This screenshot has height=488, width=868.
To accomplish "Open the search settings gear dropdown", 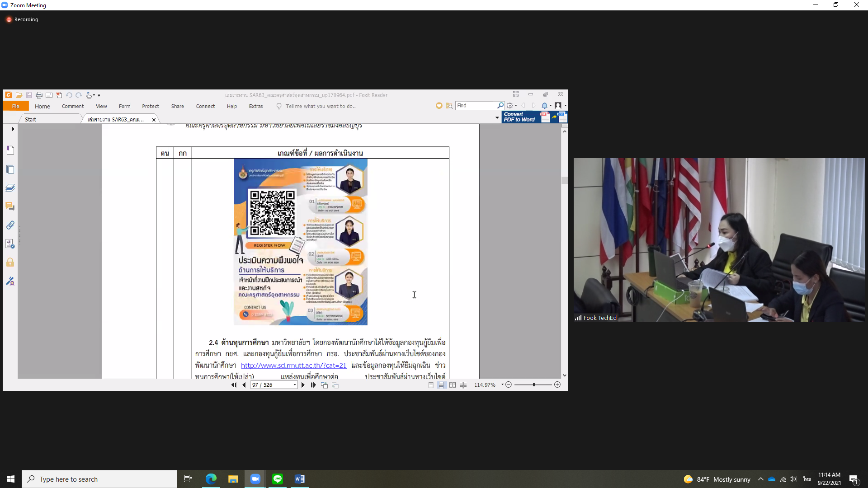I will [x=512, y=106].
